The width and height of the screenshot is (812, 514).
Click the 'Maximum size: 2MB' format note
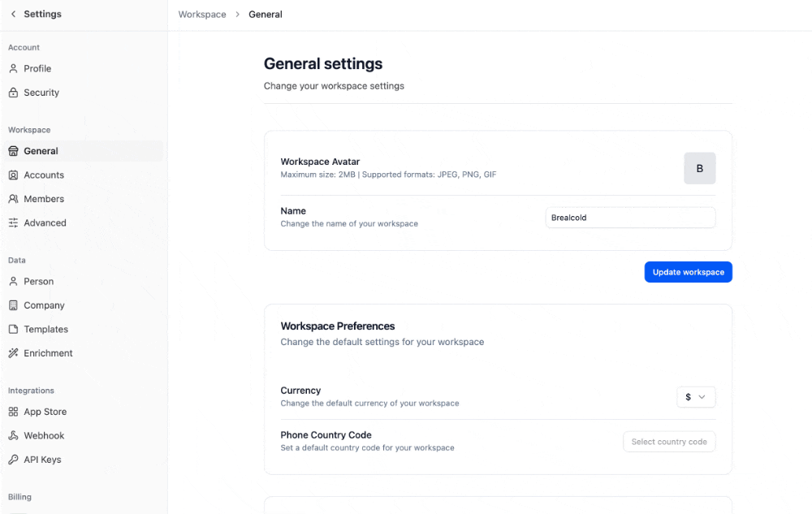tap(388, 175)
